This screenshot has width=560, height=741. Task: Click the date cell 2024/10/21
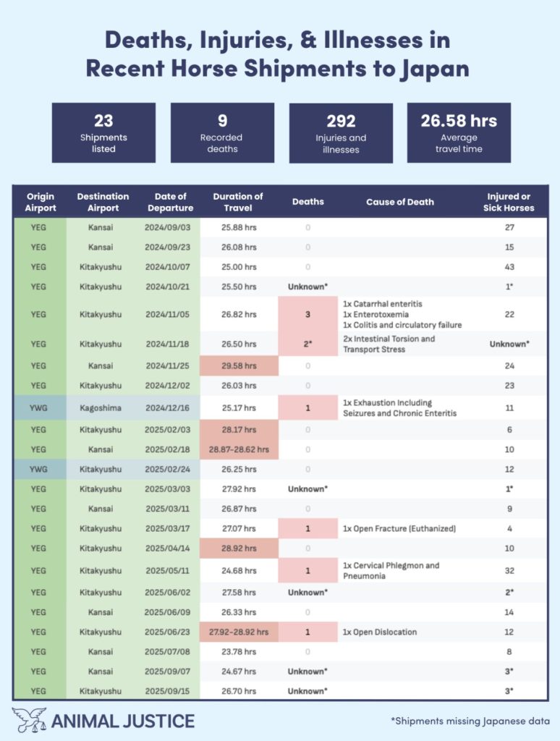pos(167,287)
